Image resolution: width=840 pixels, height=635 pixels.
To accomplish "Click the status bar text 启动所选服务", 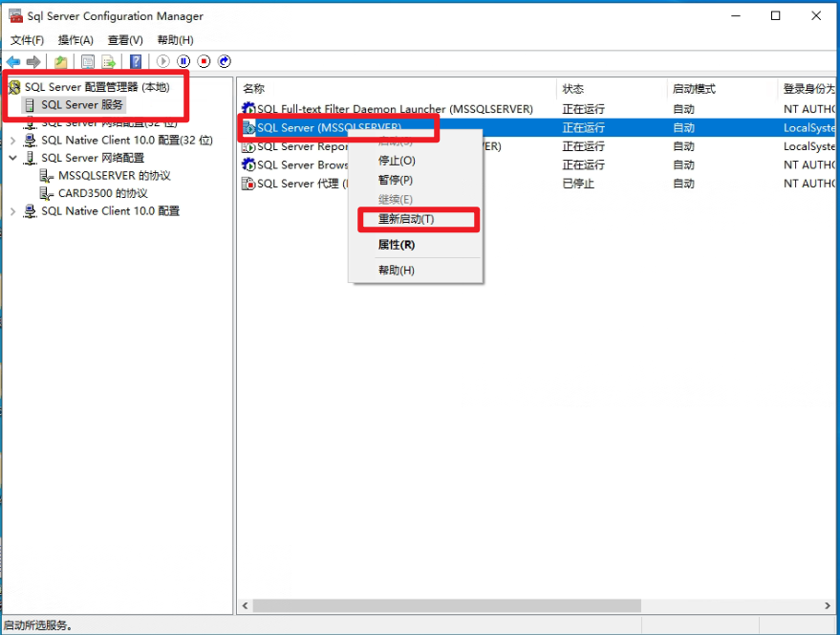I will coord(37,625).
